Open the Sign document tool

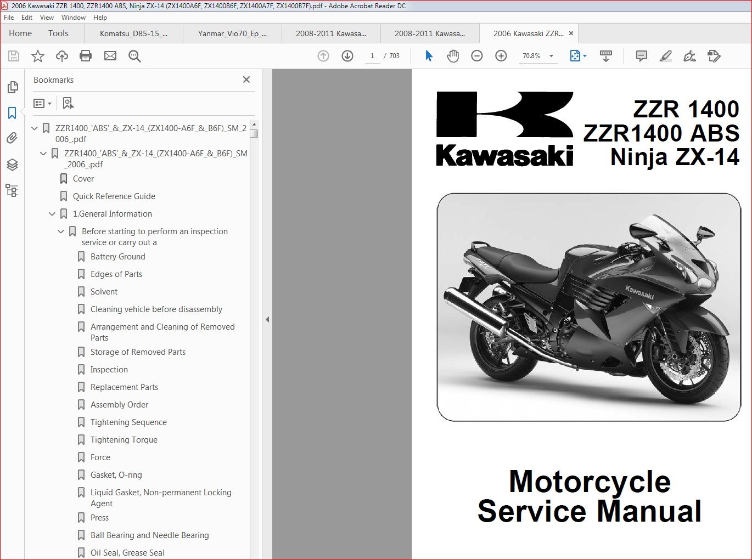click(x=689, y=56)
